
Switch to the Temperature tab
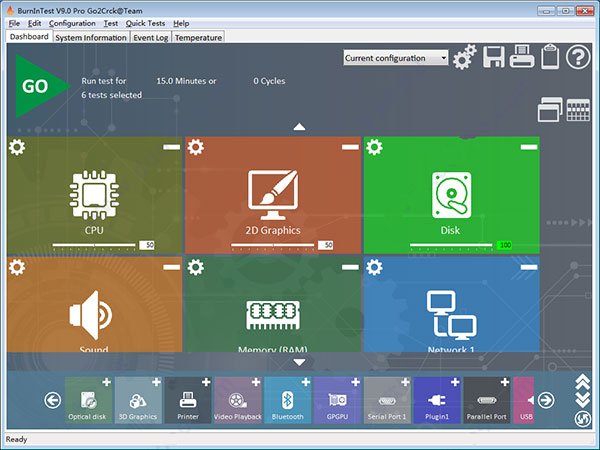199,37
